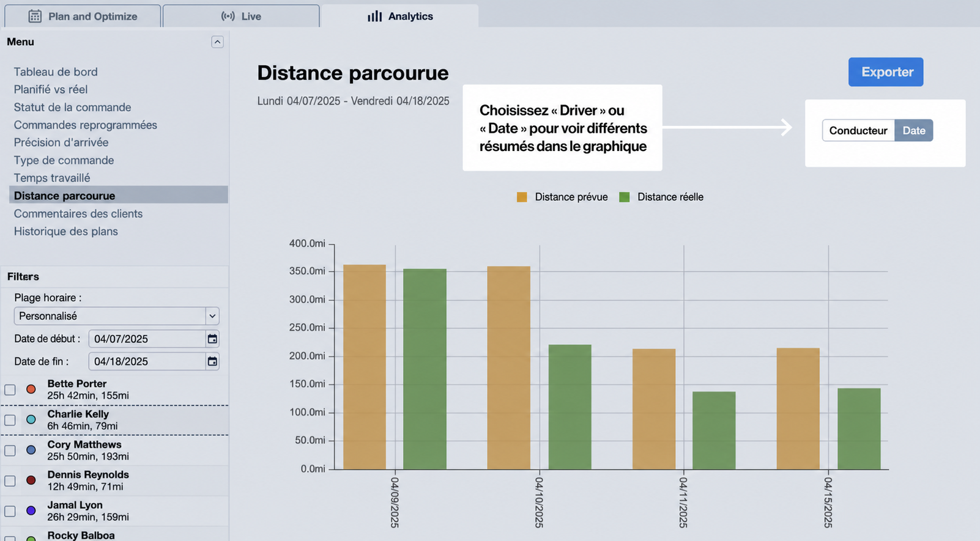Select the Analytics tab

[400, 16]
